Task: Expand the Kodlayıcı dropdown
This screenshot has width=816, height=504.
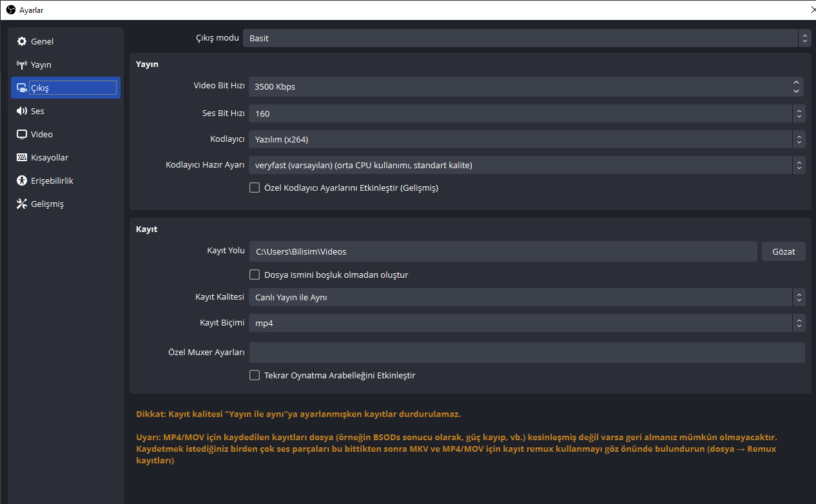Action: [527, 139]
